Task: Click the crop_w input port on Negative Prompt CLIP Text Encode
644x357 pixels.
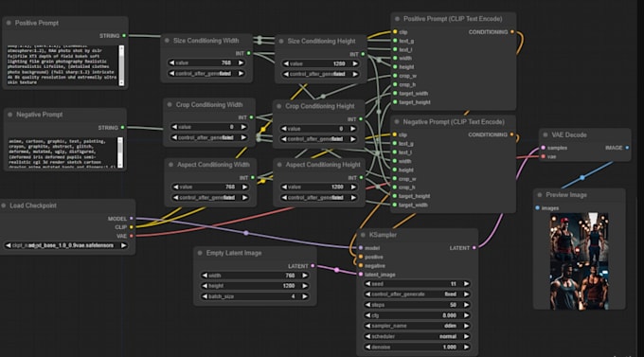Action: point(395,179)
